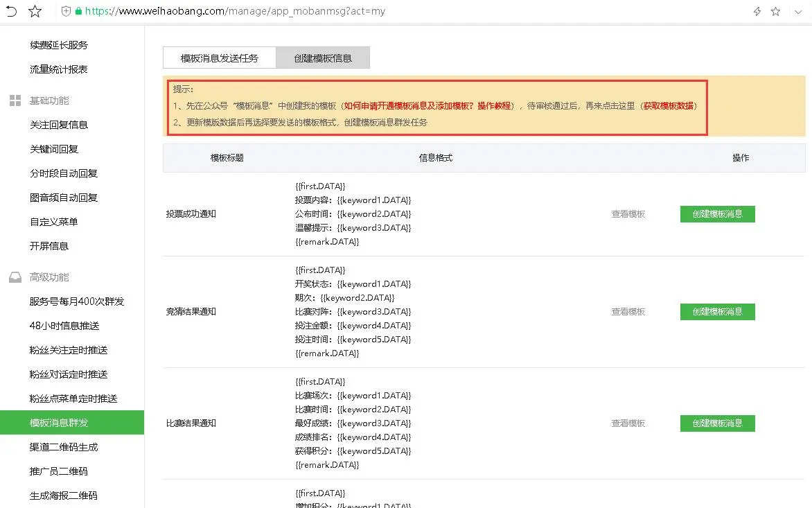This screenshot has height=508, width=812.
Task: Create template message for 竞猜结果通知
Action: point(717,312)
